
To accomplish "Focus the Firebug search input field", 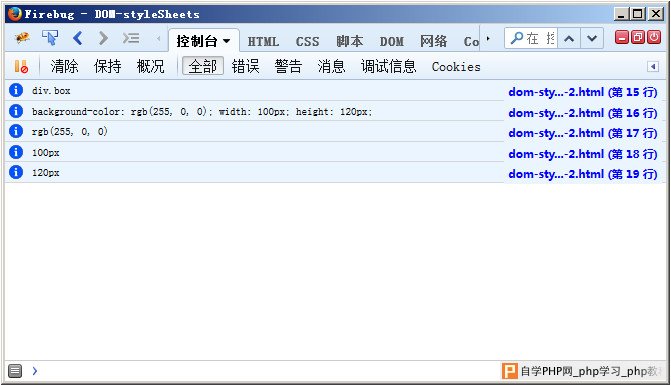I will coord(531,38).
